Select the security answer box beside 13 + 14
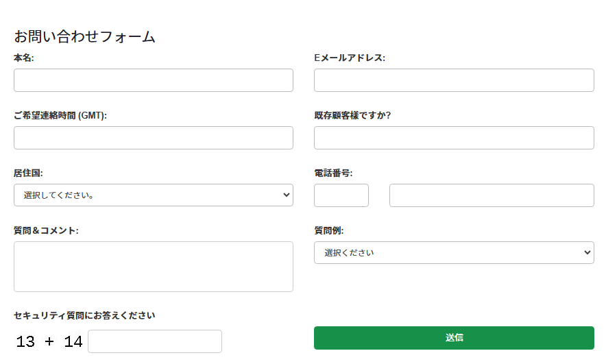 pyautogui.click(x=154, y=341)
